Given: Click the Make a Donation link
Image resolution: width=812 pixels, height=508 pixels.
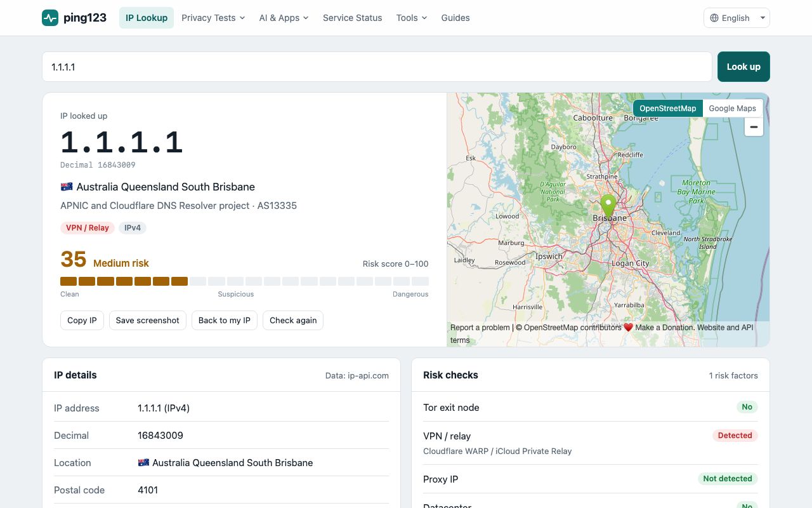Looking at the screenshot, I should [665, 328].
